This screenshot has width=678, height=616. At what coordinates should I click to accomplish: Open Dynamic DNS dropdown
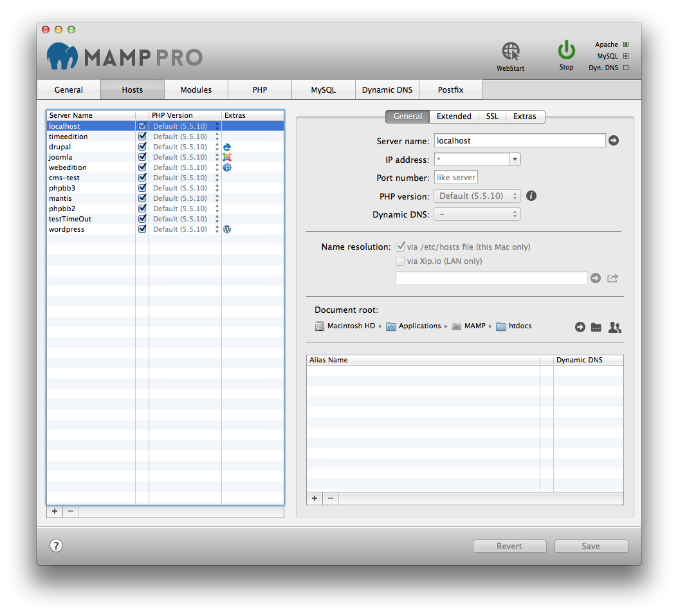(x=477, y=214)
